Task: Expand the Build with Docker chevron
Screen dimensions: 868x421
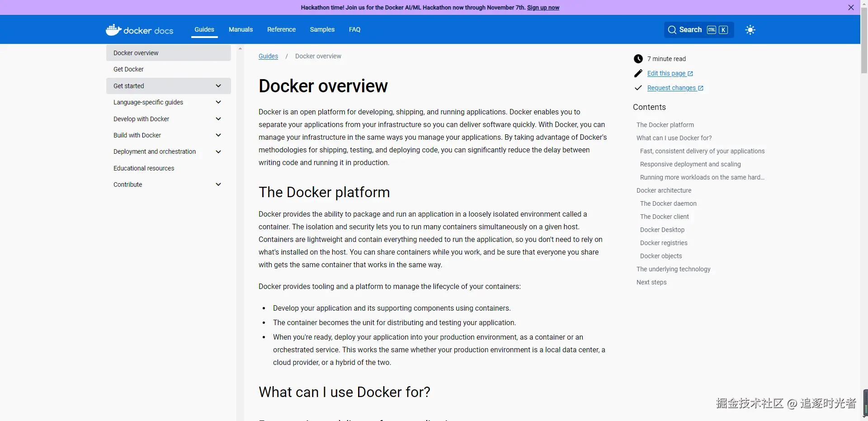Action: click(218, 135)
